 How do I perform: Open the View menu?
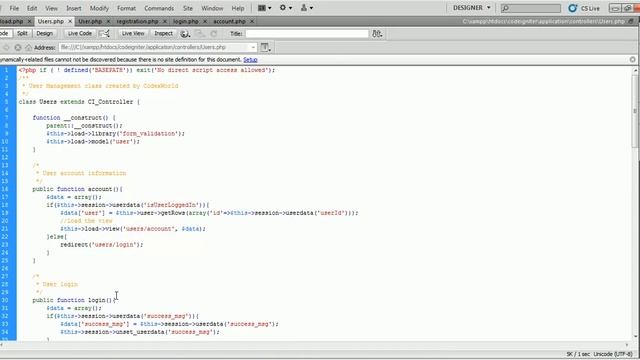[x=51, y=8]
